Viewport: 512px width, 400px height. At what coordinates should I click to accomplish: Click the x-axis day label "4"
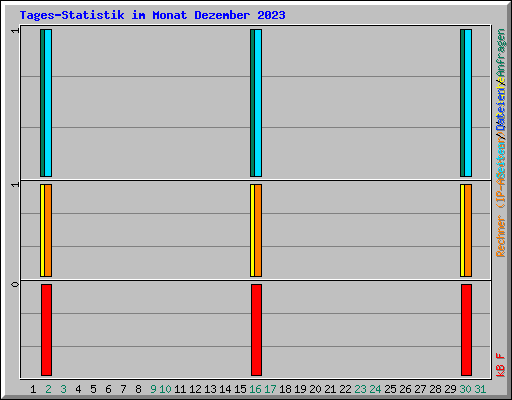78,389
